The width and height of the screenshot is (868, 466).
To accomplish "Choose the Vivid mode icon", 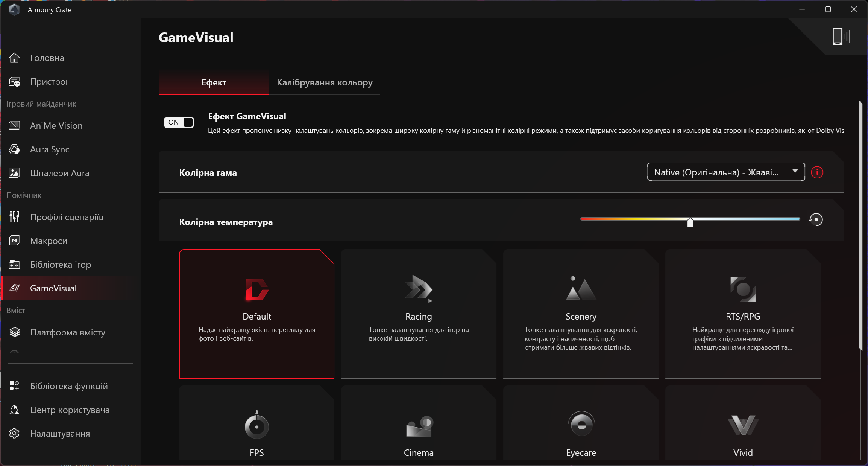I will [743, 425].
